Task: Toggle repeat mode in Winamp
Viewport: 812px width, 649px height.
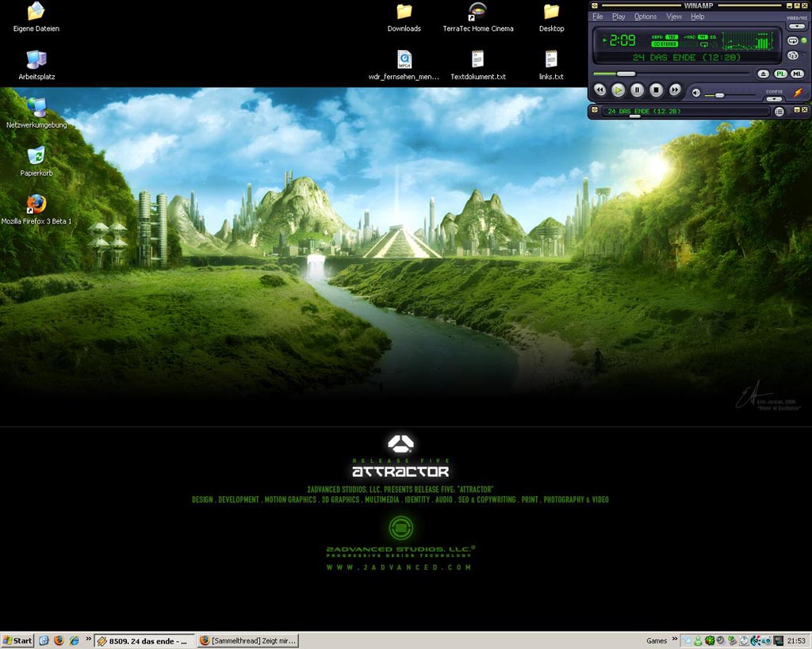Action: (793, 40)
